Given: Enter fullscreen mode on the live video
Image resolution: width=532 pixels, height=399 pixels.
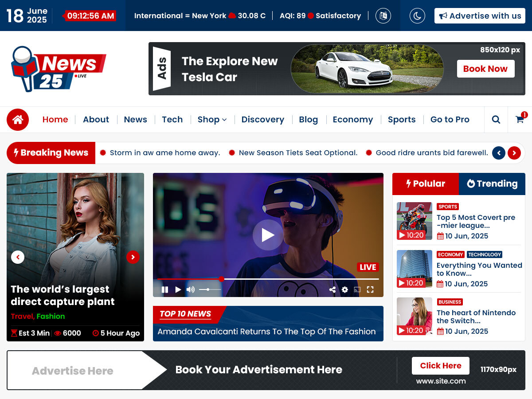Looking at the screenshot, I should 371,289.
